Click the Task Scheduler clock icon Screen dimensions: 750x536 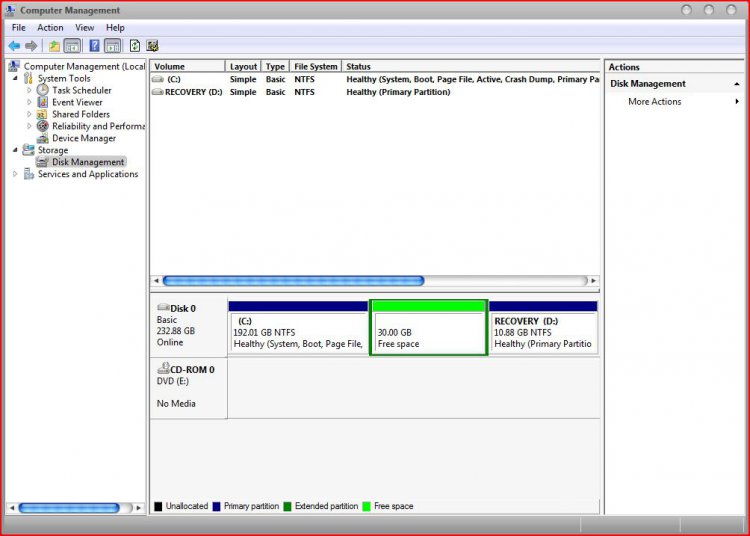43,90
